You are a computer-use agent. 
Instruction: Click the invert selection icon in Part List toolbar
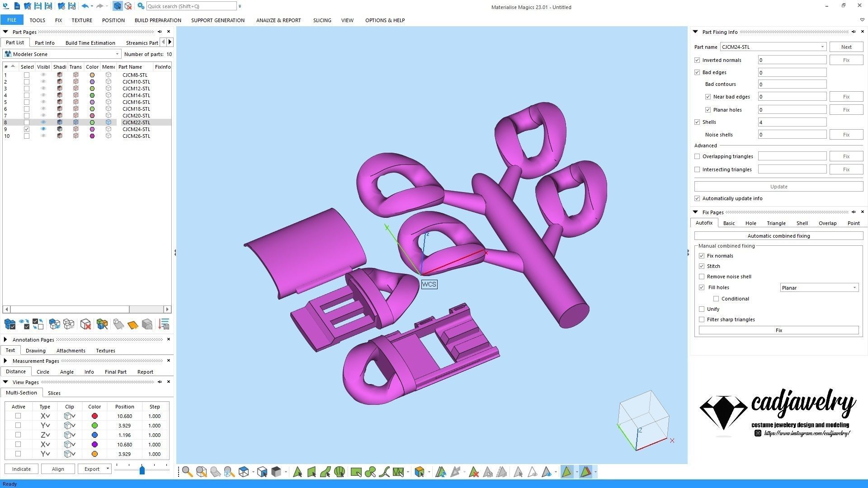tap(38, 324)
